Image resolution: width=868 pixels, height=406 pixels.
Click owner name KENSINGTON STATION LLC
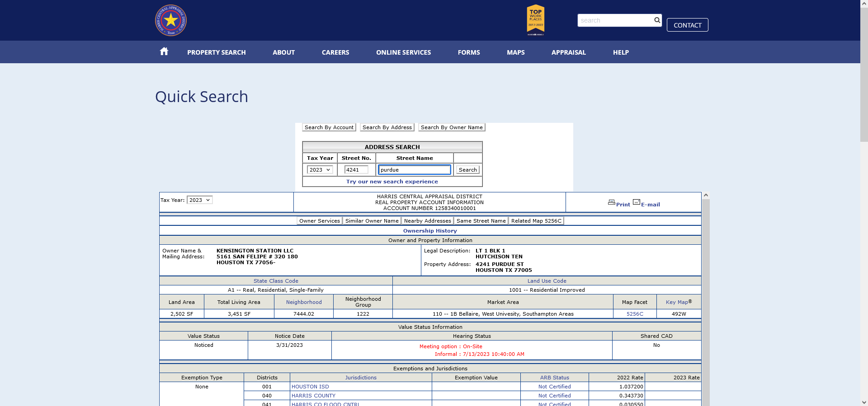(x=255, y=251)
